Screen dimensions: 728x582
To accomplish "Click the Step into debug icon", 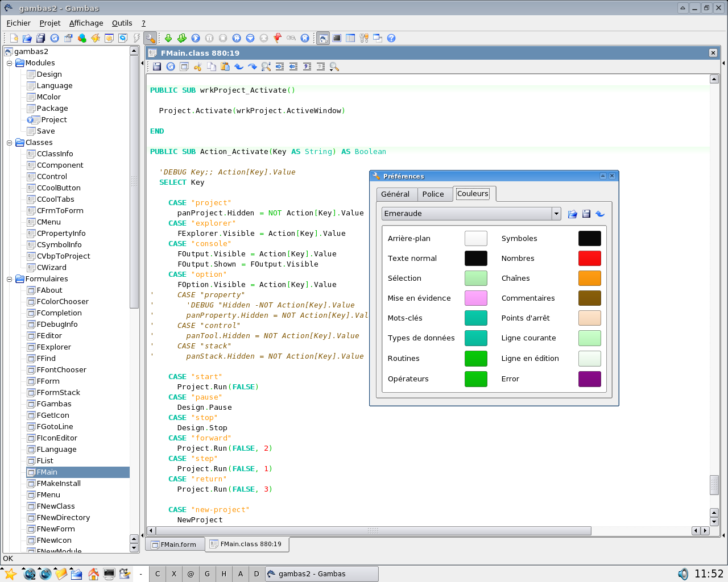I will [x=250, y=38].
